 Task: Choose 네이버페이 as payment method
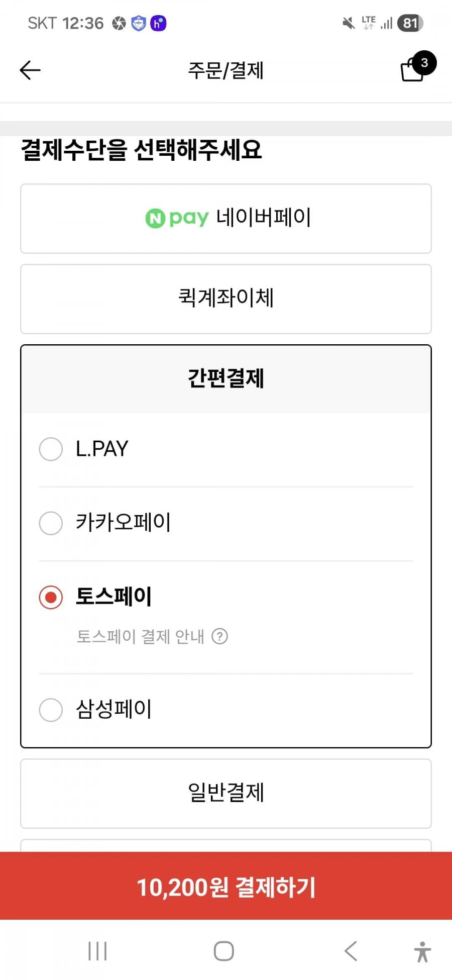[x=226, y=219]
